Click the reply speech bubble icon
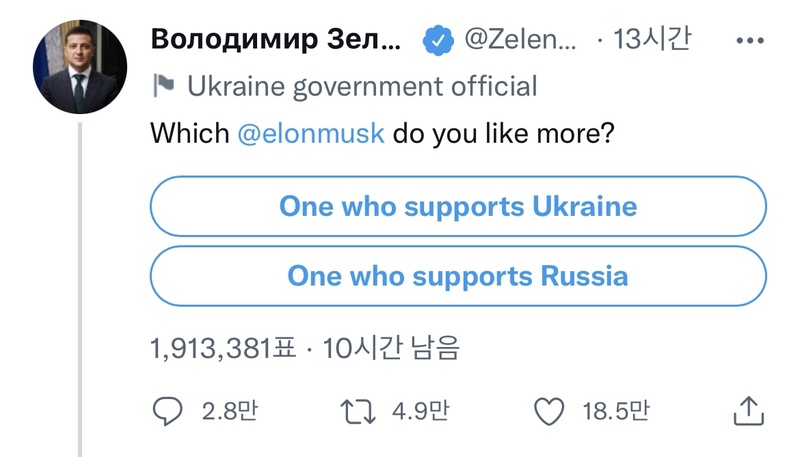 point(167,411)
